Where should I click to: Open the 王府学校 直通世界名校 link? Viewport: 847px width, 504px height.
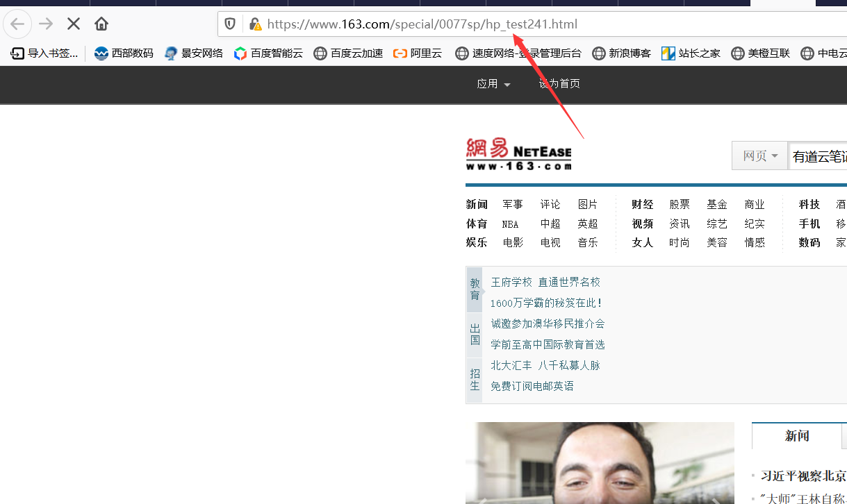tap(545, 282)
